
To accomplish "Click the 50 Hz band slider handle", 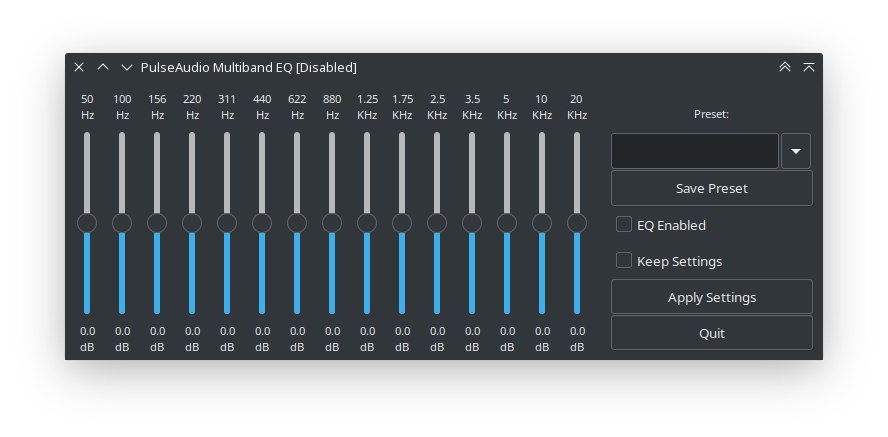I will pos(87,223).
